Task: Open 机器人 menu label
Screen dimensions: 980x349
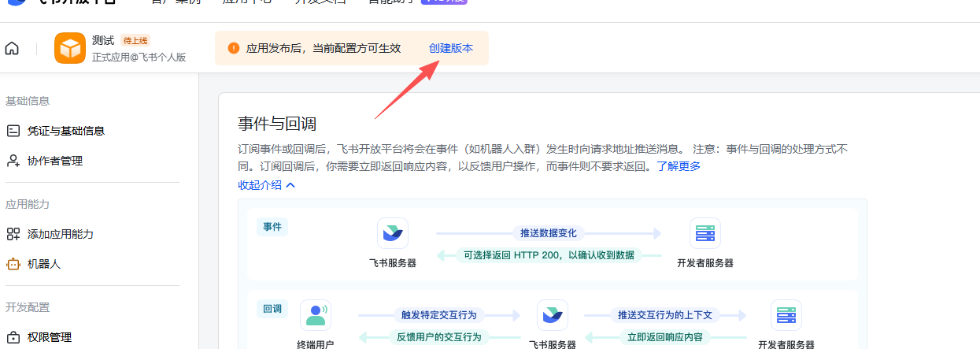Action: coord(44,264)
